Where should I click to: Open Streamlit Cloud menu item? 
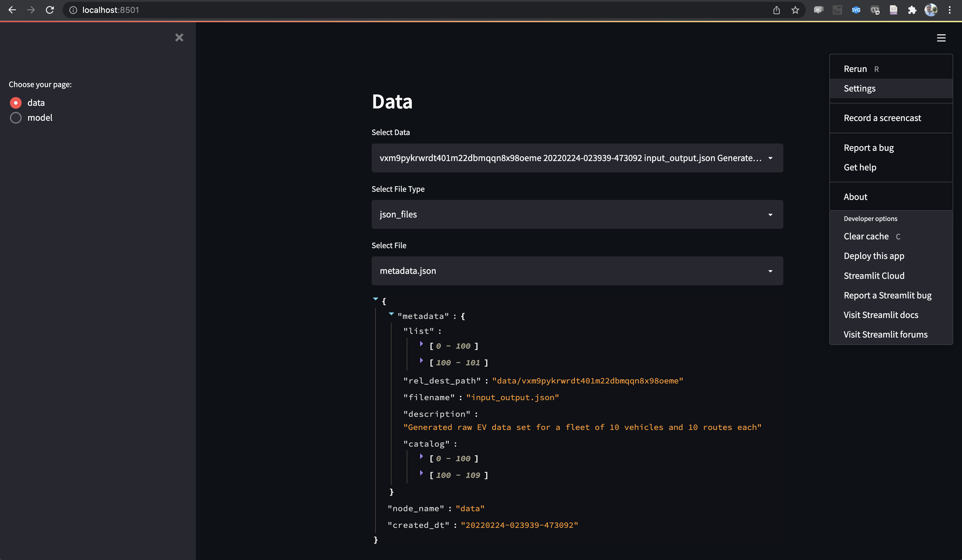pos(891,276)
